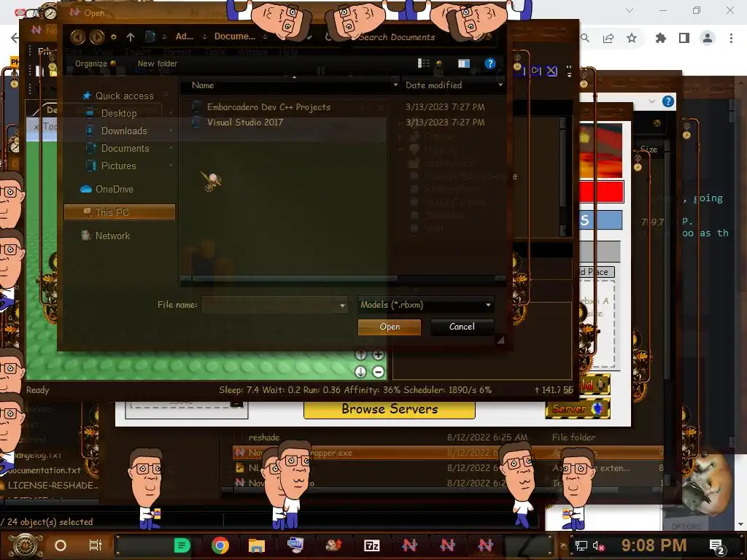This screenshot has width=747, height=560.
Task: Open File Explorer from the taskbar
Action: pyautogui.click(x=256, y=545)
